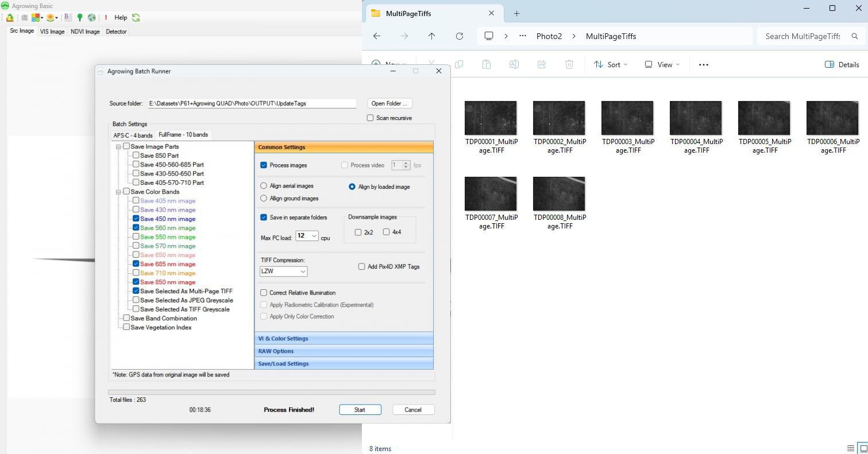Click the Paste icon in Explorer toolbar
The width and height of the screenshot is (868, 454).
pyautogui.click(x=486, y=65)
